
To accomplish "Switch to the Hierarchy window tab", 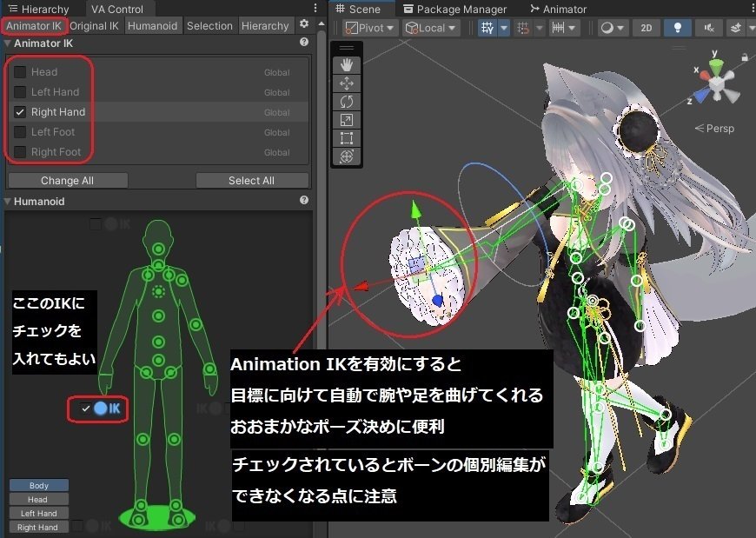I will click(x=40, y=9).
